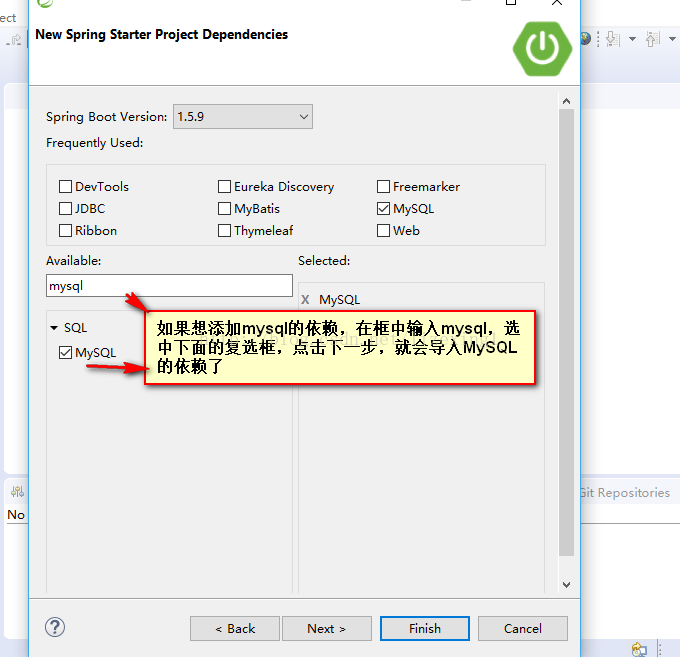Close the dialog with X button
The image size is (680, 657).
pyautogui.click(x=557, y=2)
